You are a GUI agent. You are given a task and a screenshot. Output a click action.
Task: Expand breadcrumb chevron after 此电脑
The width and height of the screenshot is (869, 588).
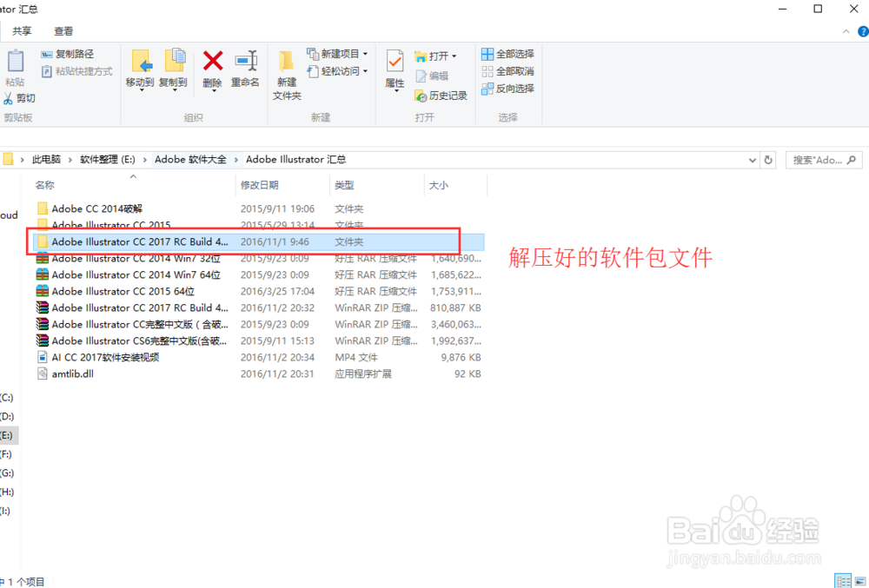click(70, 160)
